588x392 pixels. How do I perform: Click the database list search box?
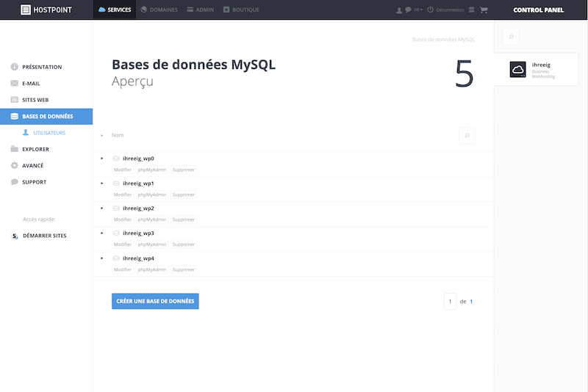(x=467, y=136)
